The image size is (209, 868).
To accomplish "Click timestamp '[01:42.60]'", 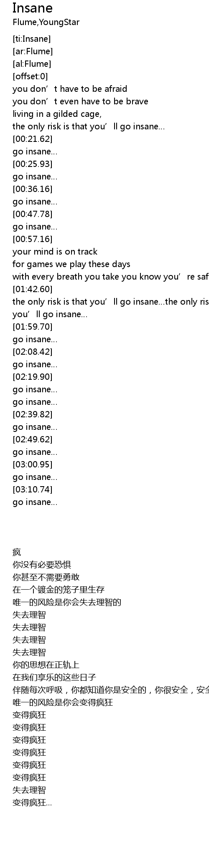I will pyautogui.click(x=33, y=289).
